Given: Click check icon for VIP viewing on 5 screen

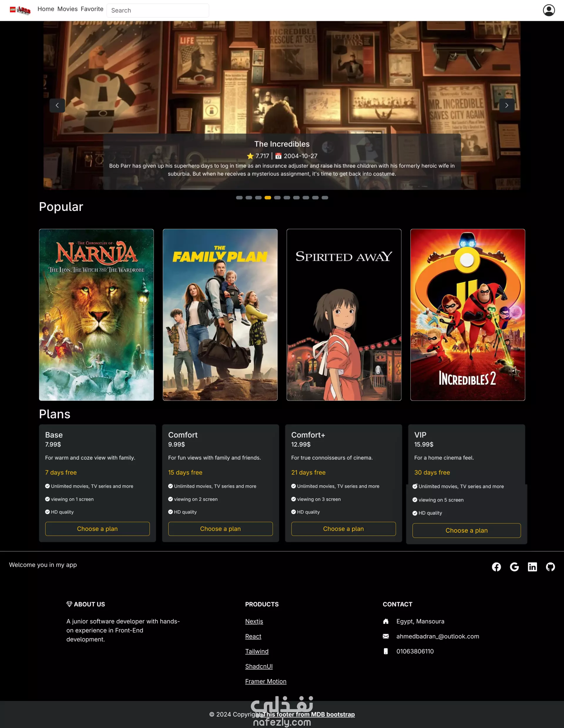Looking at the screenshot, I should 415,500.
